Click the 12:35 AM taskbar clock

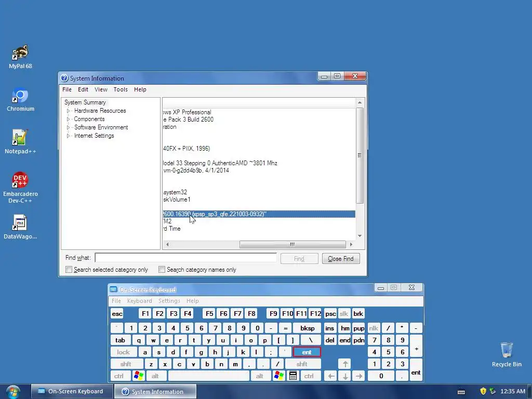(x=513, y=391)
